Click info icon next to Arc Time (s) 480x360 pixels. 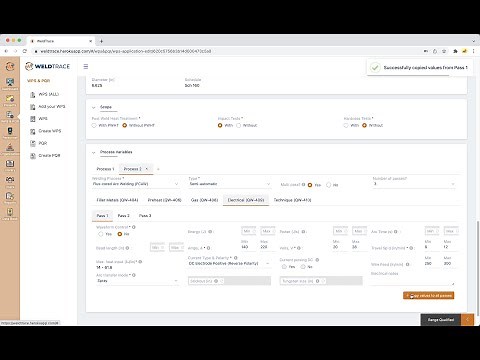point(396,232)
